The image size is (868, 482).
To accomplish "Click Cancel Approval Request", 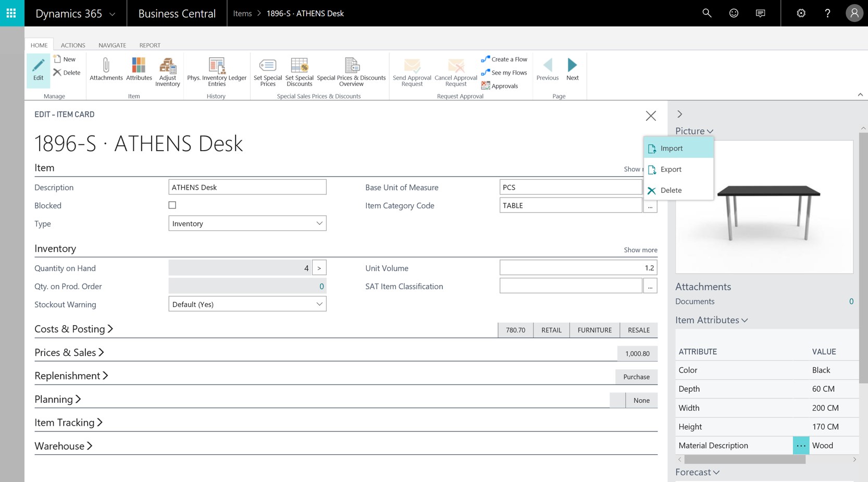I will [456, 72].
